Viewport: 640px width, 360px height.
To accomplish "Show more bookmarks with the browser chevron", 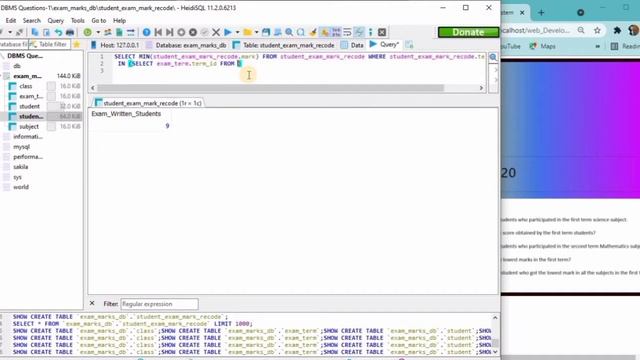I will click(597, 47).
